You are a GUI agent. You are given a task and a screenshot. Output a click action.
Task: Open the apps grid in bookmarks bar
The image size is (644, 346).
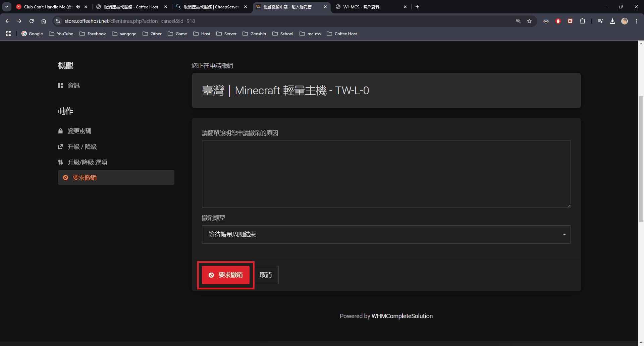pyautogui.click(x=9, y=34)
